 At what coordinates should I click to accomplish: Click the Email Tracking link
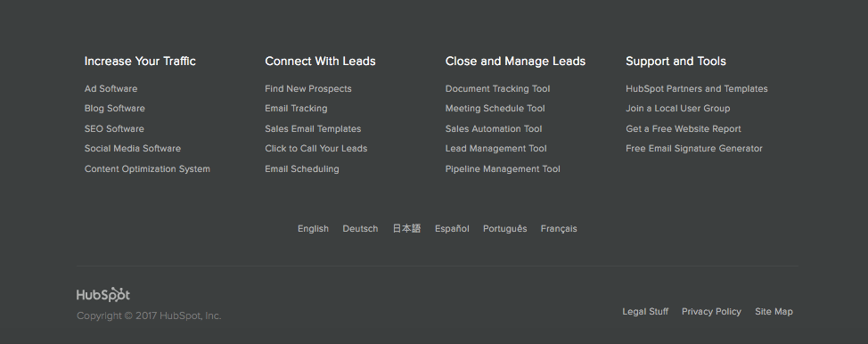pyautogui.click(x=296, y=109)
